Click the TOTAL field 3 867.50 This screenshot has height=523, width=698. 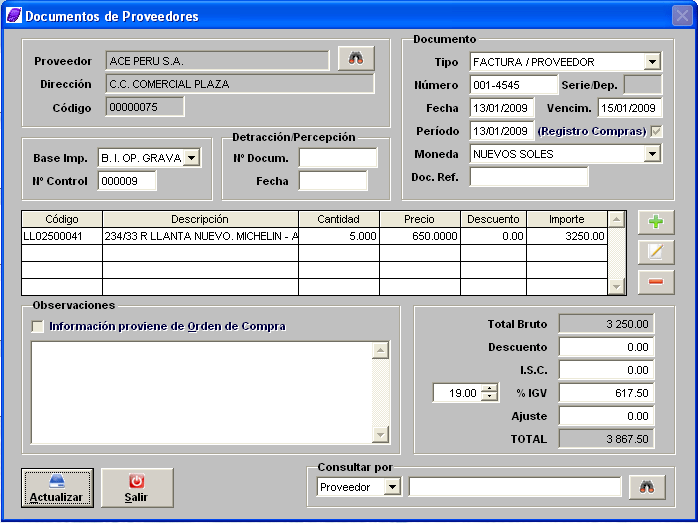[x=606, y=439]
